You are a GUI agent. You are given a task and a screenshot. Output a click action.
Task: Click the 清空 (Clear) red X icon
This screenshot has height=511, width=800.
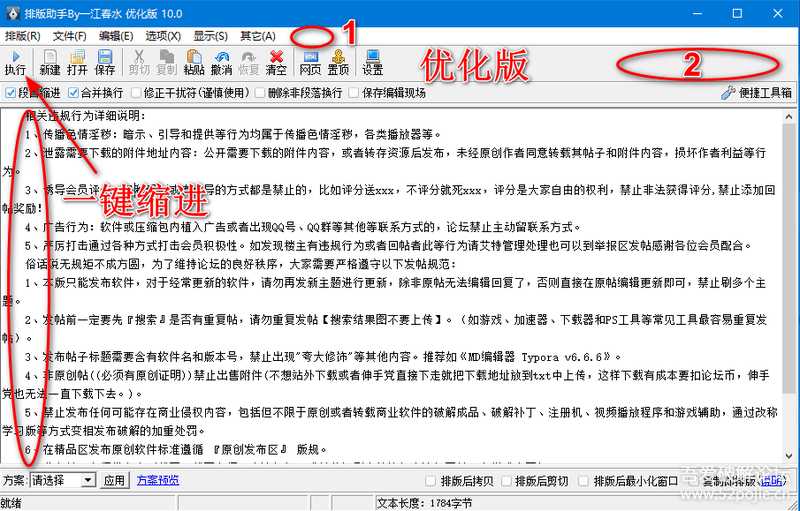(x=276, y=62)
